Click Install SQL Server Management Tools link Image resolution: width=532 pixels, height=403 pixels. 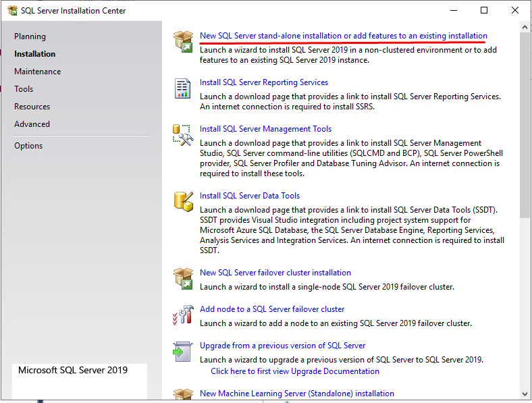coord(265,129)
